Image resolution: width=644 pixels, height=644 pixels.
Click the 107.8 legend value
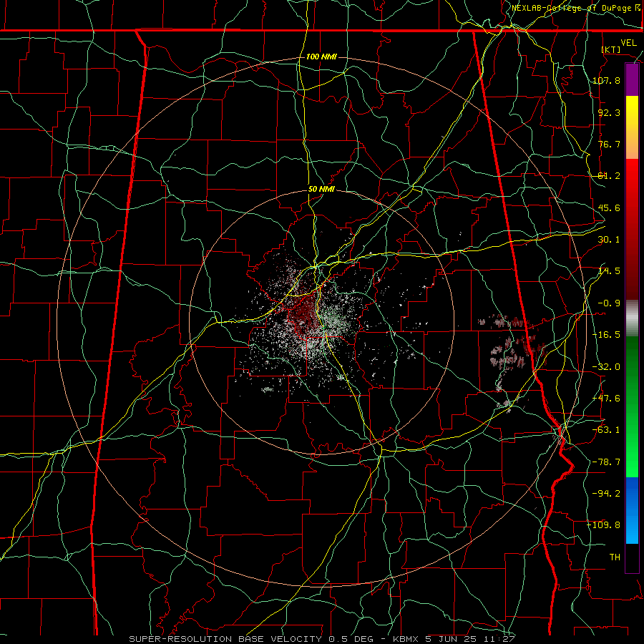pos(606,80)
